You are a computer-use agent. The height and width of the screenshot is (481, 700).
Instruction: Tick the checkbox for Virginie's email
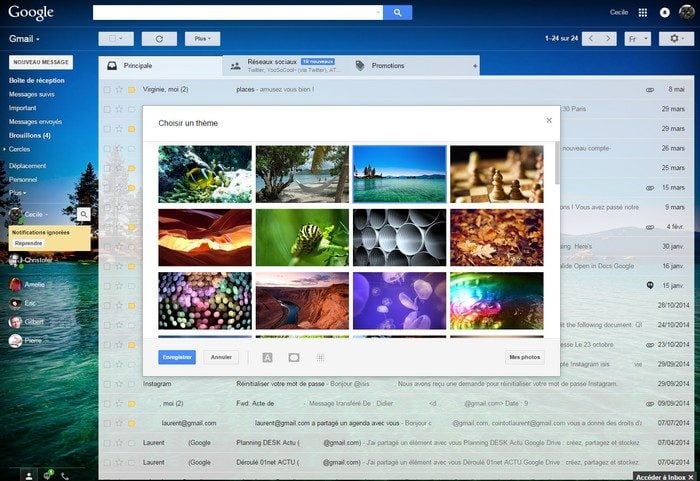coord(107,89)
